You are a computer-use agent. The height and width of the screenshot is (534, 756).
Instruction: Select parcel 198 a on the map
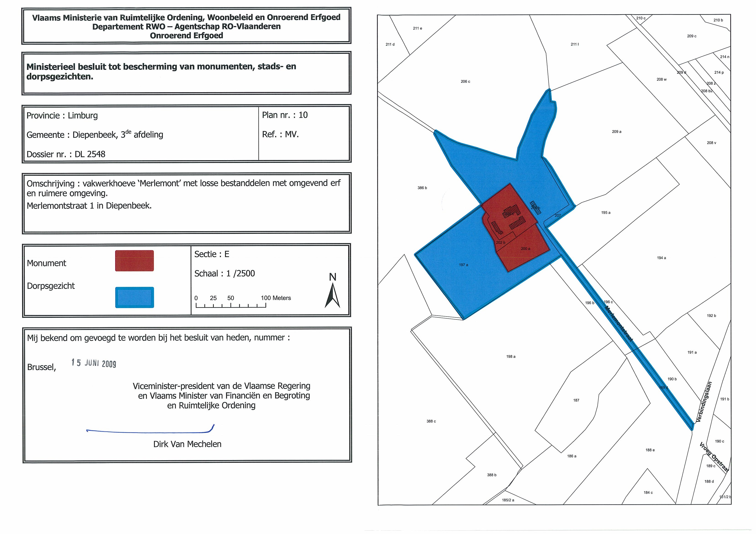tap(511, 357)
